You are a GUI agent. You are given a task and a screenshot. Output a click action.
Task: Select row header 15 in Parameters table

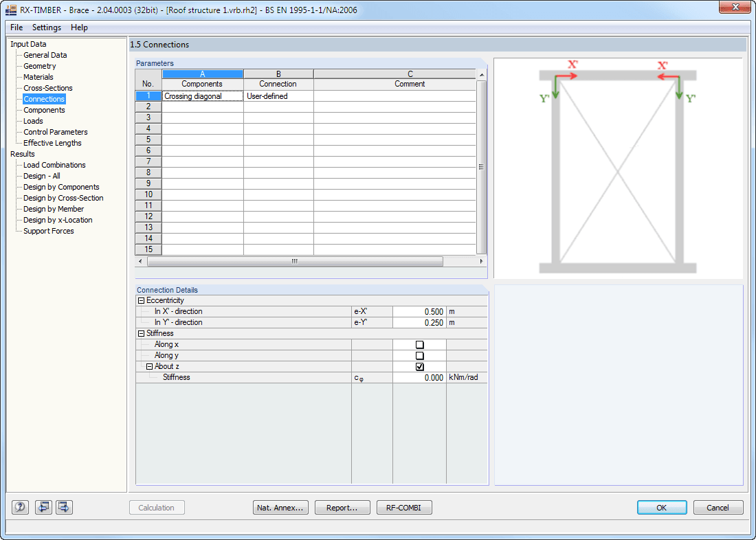148,249
